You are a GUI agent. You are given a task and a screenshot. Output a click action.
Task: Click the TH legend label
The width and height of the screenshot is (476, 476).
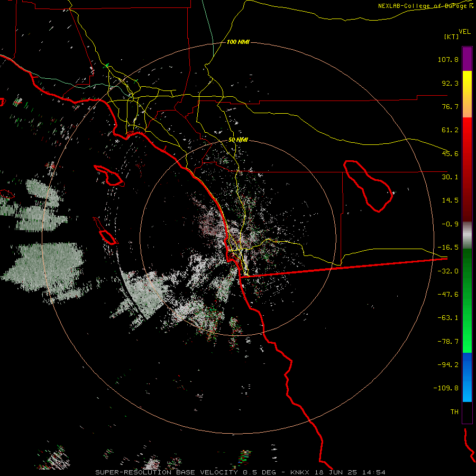[454, 412]
